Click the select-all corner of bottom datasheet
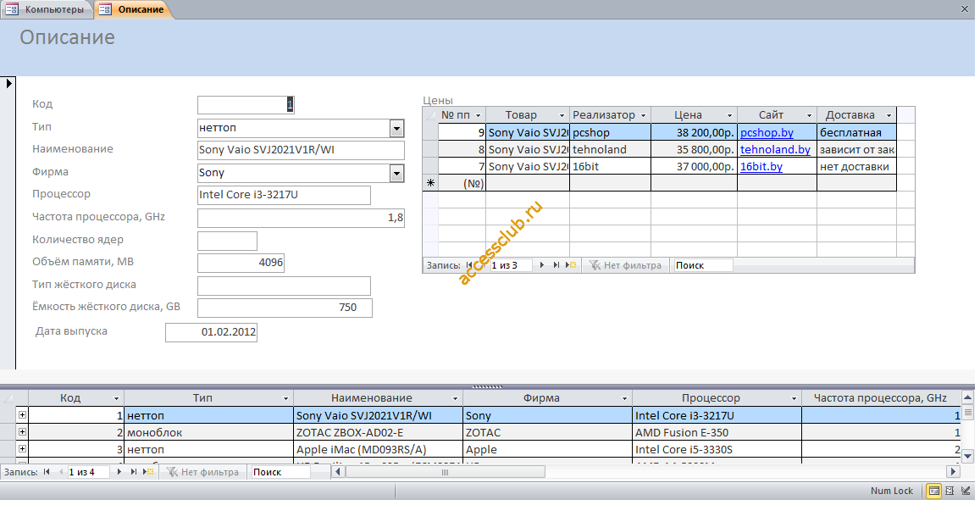The image size is (980, 522). (14, 398)
